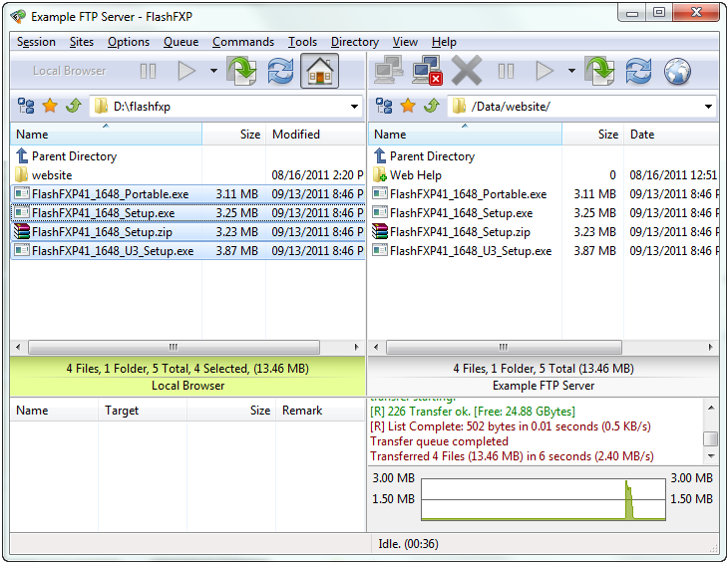Open the local transfer options dropdown arrow
728x563 pixels.
click(x=213, y=71)
